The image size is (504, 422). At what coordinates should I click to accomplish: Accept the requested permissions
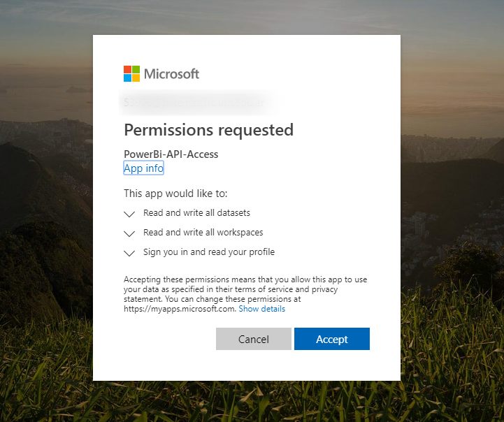(332, 339)
